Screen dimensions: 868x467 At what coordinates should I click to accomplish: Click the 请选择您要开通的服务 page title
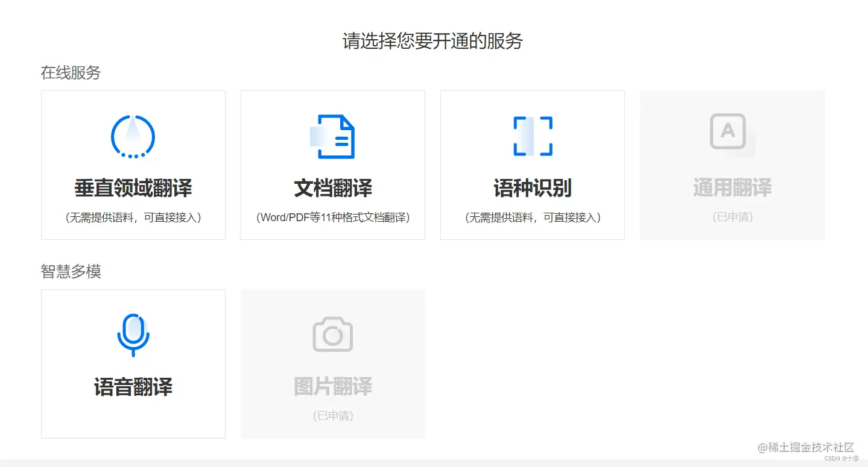[434, 41]
